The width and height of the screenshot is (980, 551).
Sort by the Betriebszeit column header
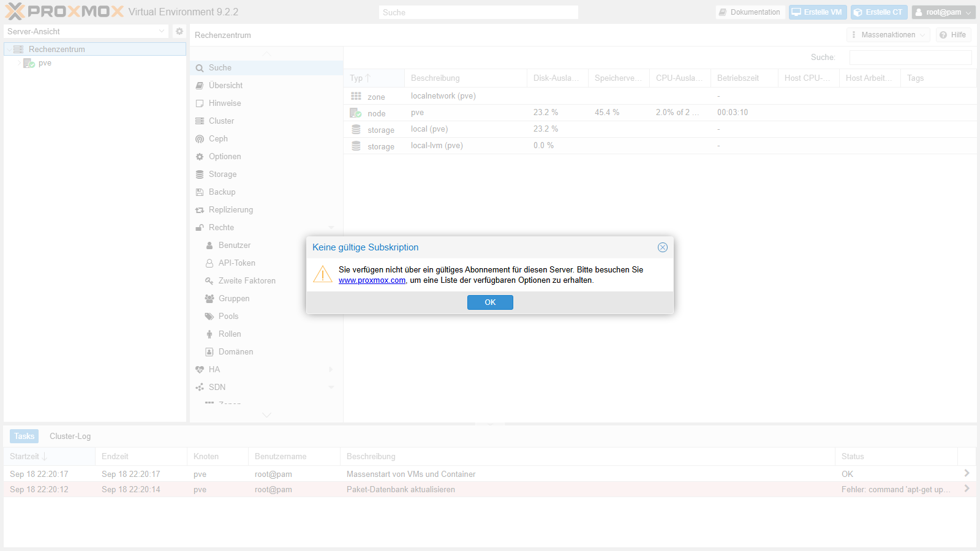coord(744,78)
